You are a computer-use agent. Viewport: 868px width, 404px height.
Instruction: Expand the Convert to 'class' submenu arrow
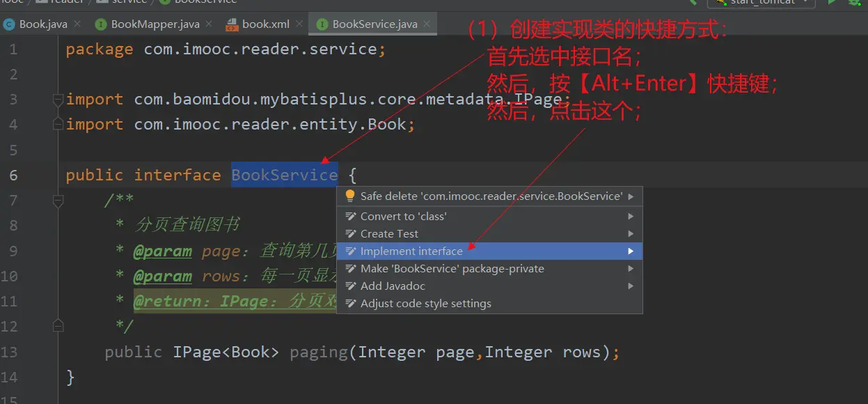(631, 216)
